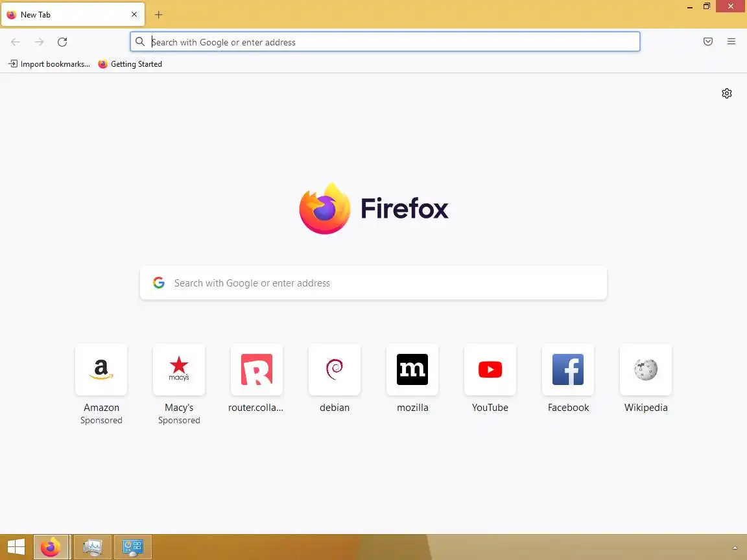Open the Wikipedia shortcut tile

(x=646, y=369)
